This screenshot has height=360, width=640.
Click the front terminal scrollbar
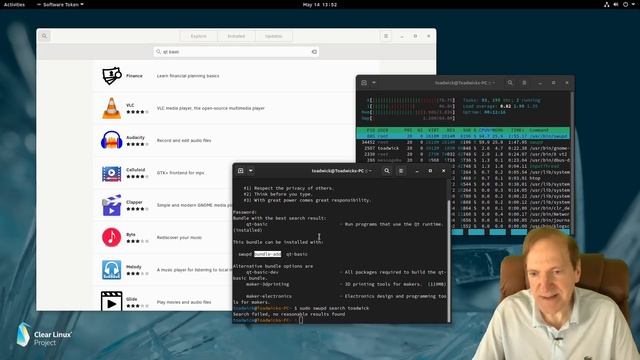(x=449, y=261)
